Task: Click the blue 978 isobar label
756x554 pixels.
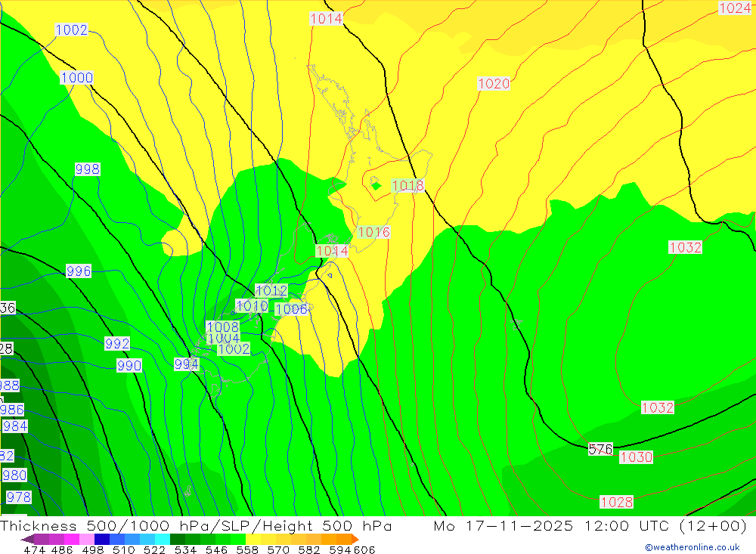Action: coord(18,497)
